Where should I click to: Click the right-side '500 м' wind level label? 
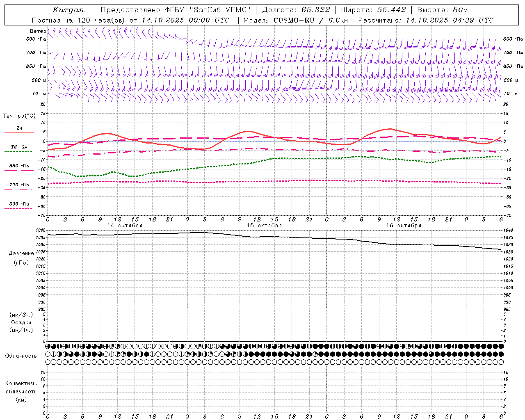coord(510,80)
